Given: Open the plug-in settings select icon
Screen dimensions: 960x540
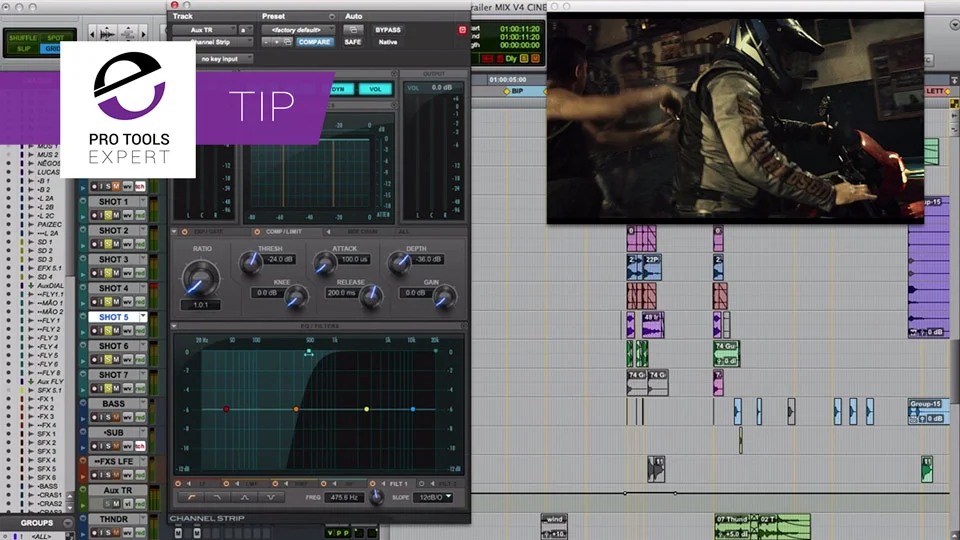Looking at the screenshot, I should coord(287,42).
